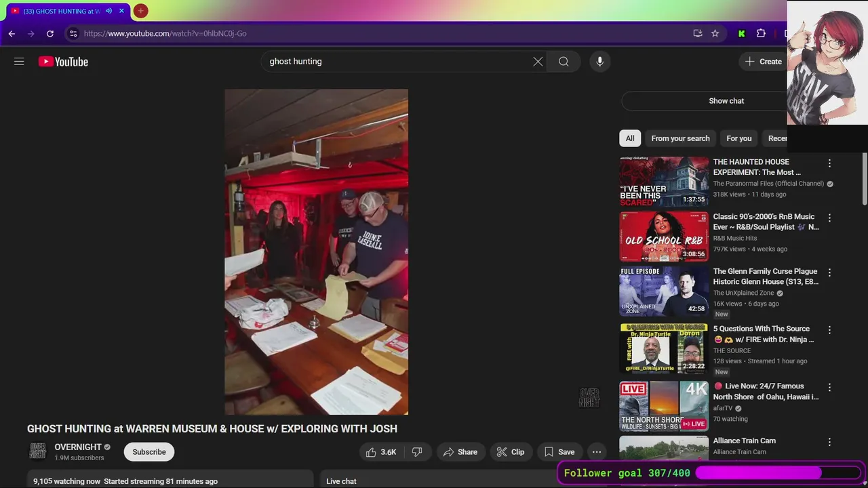Open the OVERNIGHT channel name link

[x=78, y=447]
